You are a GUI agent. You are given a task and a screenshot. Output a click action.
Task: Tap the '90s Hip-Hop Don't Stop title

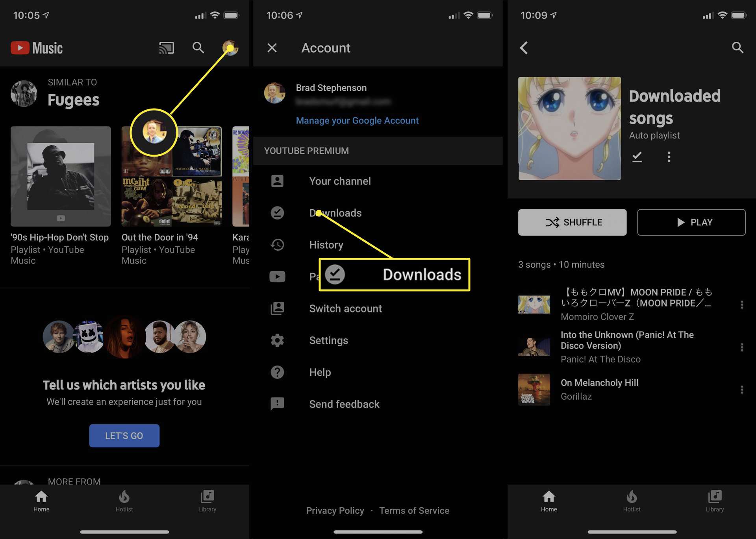[59, 237]
